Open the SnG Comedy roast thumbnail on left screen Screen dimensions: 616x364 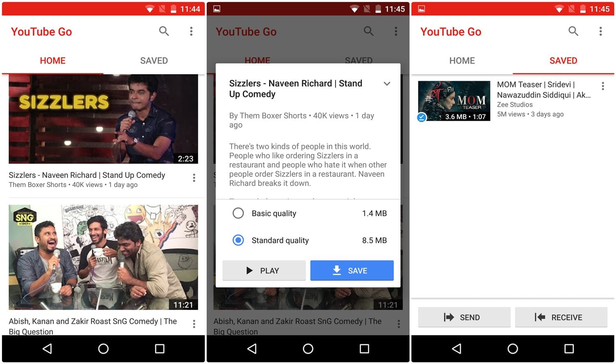click(103, 257)
